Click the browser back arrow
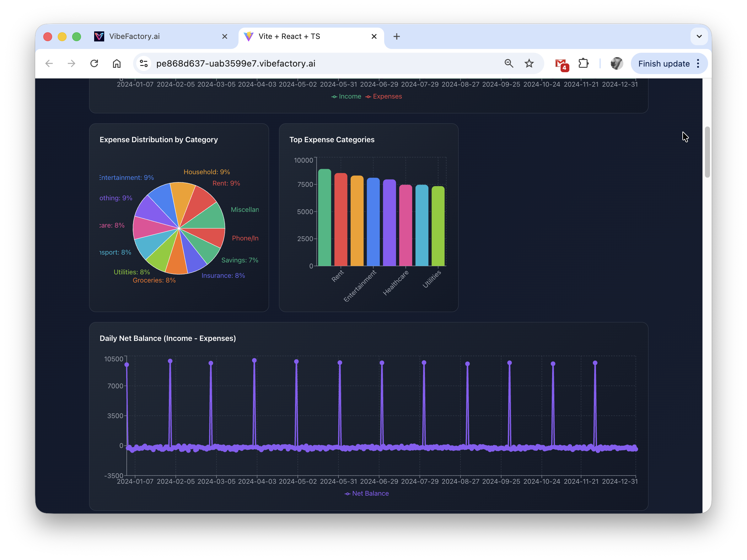Image resolution: width=747 pixels, height=560 pixels. tap(49, 63)
